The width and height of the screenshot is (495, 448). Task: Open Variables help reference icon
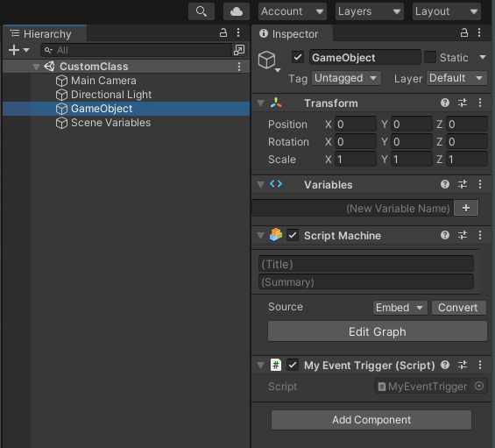[445, 184]
